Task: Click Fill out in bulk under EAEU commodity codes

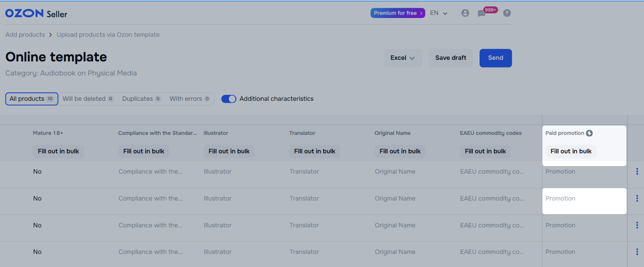Action: (x=485, y=151)
